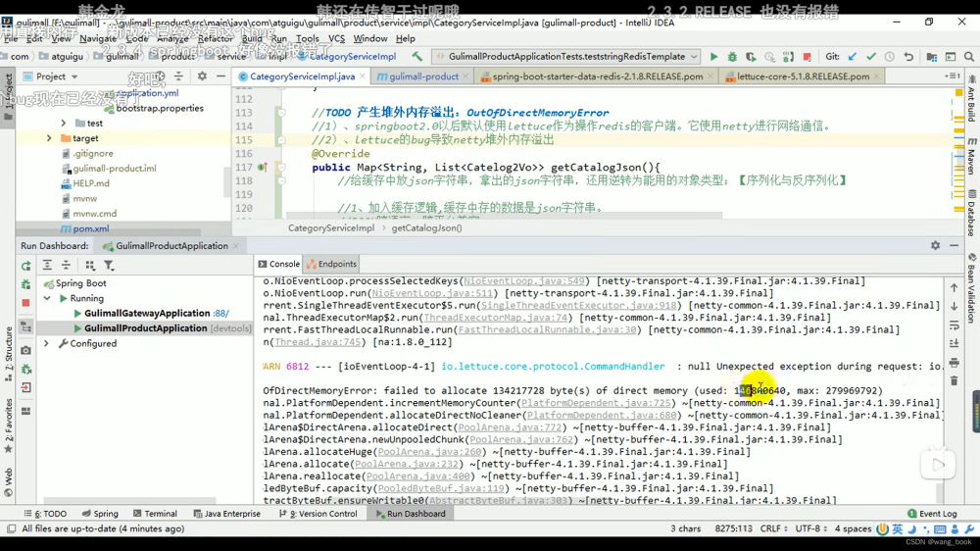Open the Tools menu
This screenshot has height=551, width=980.
tap(307, 39)
